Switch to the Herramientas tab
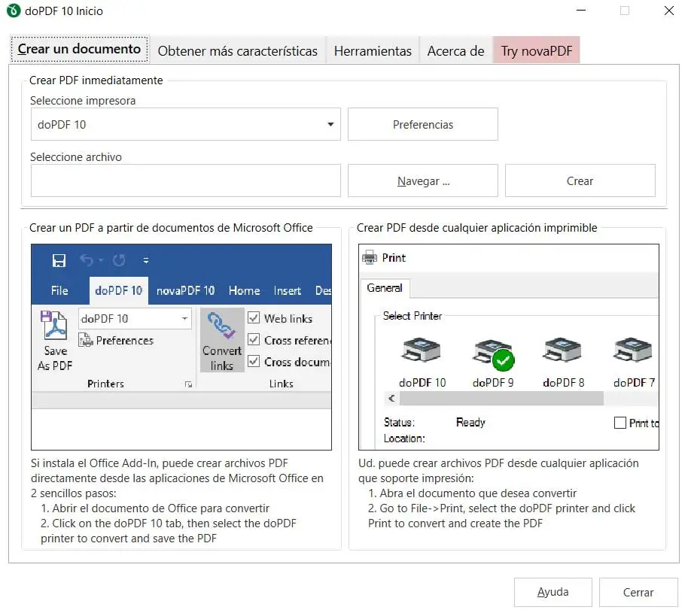The height and width of the screenshot is (616, 688). (x=373, y=51)
